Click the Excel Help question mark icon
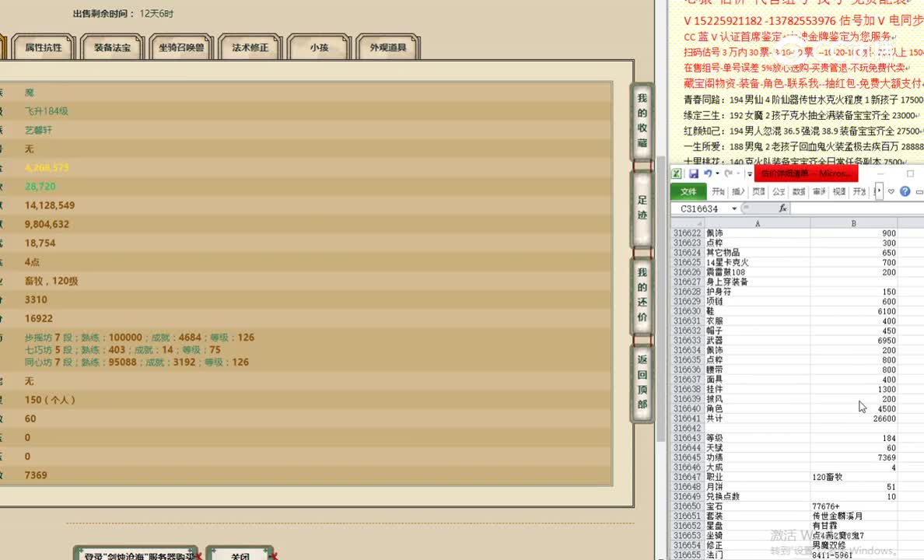This screenshot has width=924, height=560. [905, 191]
